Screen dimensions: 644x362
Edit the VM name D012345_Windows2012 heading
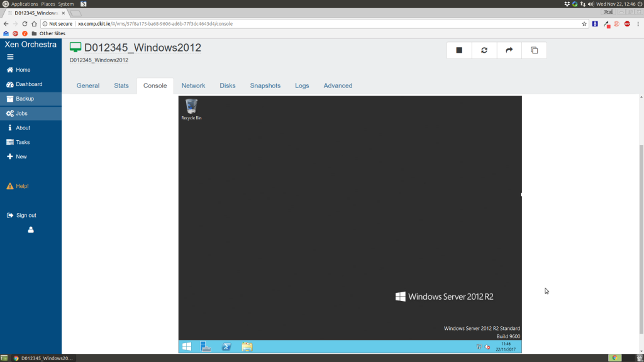point(143,48)
